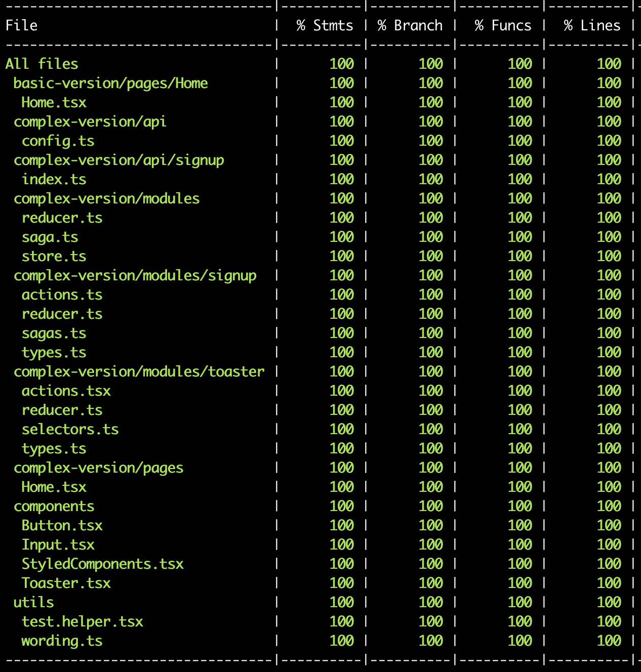Click the "% Lines" column header
This screenshot has height=672, width=641.
592,25
